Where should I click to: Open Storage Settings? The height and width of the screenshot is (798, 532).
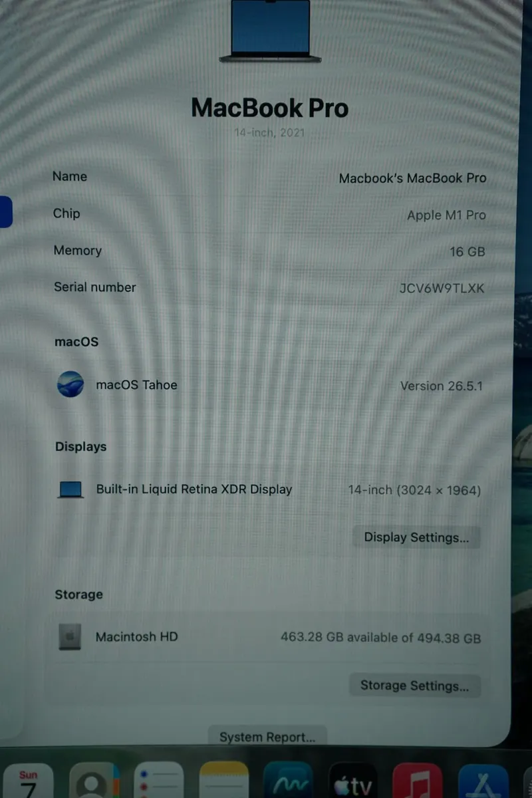414,686
